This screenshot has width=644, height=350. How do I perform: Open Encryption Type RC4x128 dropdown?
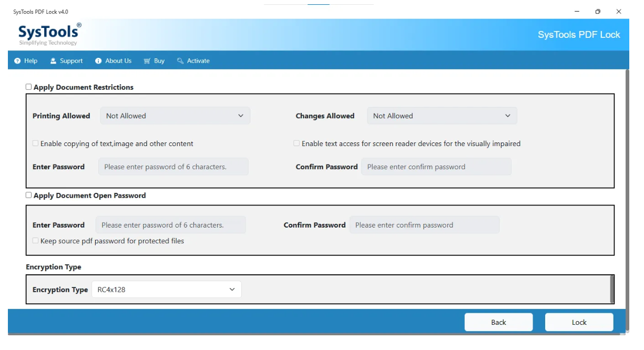166,290
